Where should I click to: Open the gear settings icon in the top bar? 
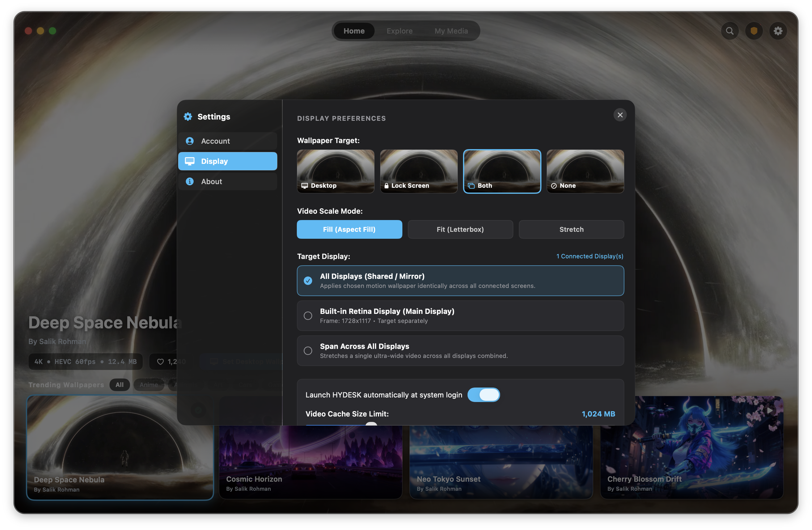(778, 31)
